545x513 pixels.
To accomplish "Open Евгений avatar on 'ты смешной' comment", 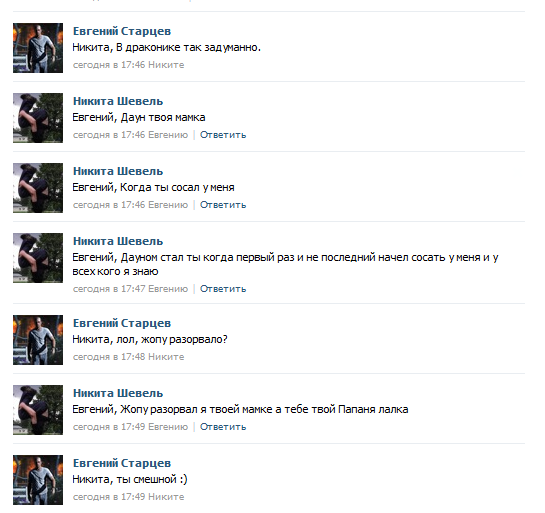I will pos(38,480).
